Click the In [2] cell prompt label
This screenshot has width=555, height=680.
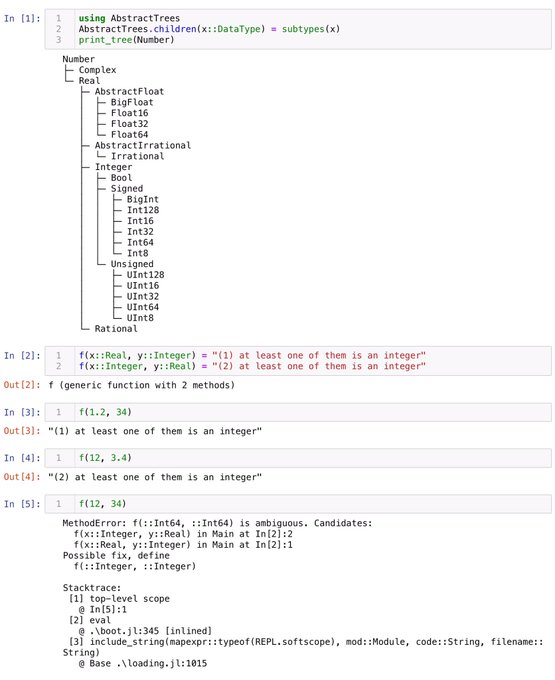point(22,356)
